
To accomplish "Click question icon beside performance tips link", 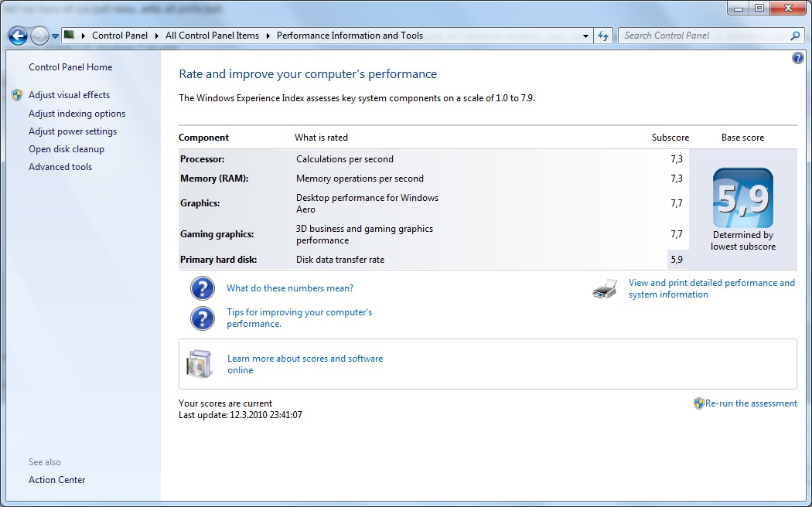I will pyautogui.click(x=203, y=318).
